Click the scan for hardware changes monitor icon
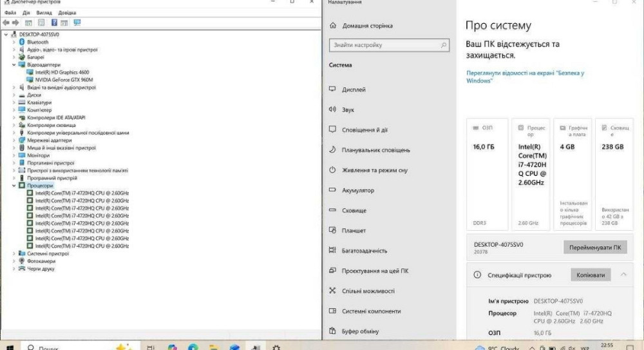The width and height of the screenshot is (644, 350). coord(77,23)
